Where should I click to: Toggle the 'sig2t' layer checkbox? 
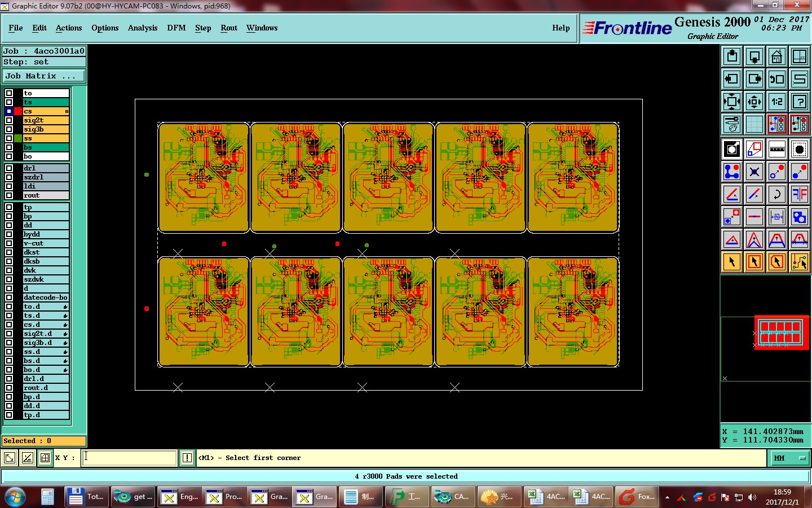[9, 120]
